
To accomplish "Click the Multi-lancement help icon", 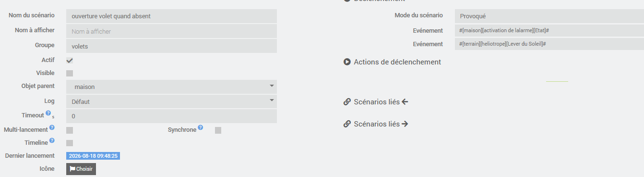I will (52, 128).
